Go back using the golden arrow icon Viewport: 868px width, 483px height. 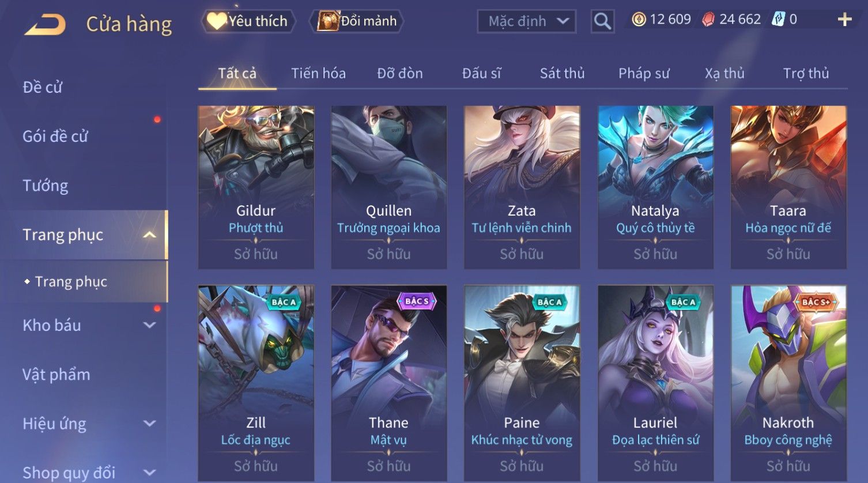pyautogui.click(x=45, y=25)
